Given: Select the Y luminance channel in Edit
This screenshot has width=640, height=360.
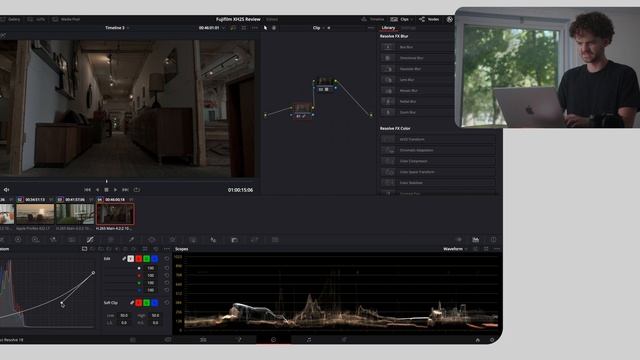Looking at the screenshot, I should 131,259.
